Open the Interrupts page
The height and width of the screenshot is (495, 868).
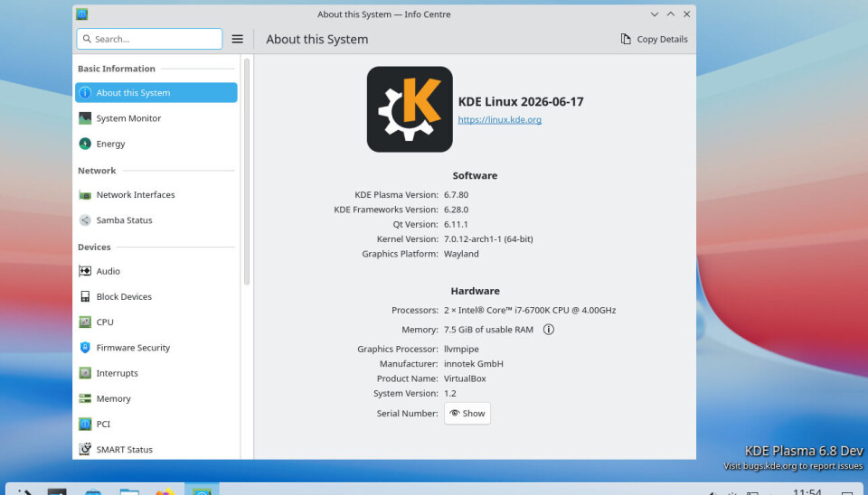click(x=156, y=373)
